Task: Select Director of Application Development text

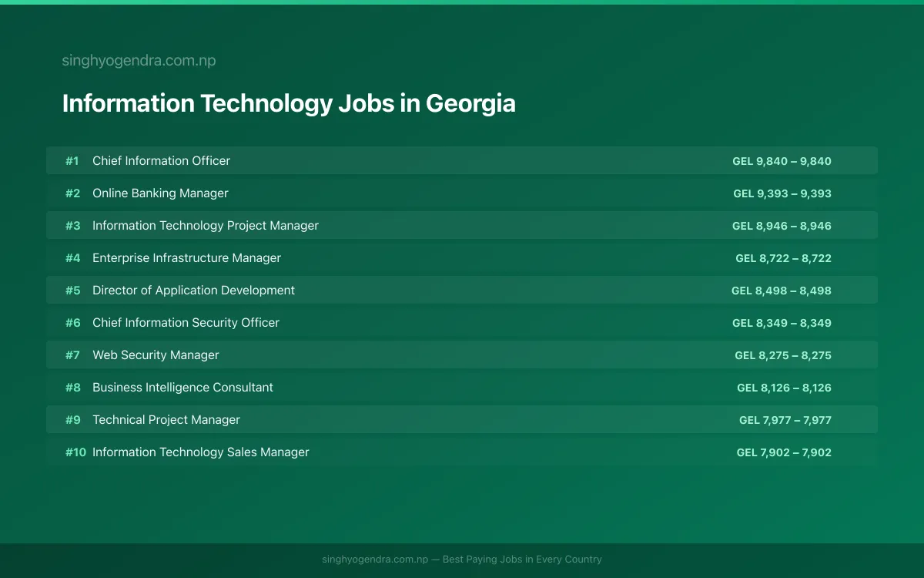Action: (x=193, y=291)
